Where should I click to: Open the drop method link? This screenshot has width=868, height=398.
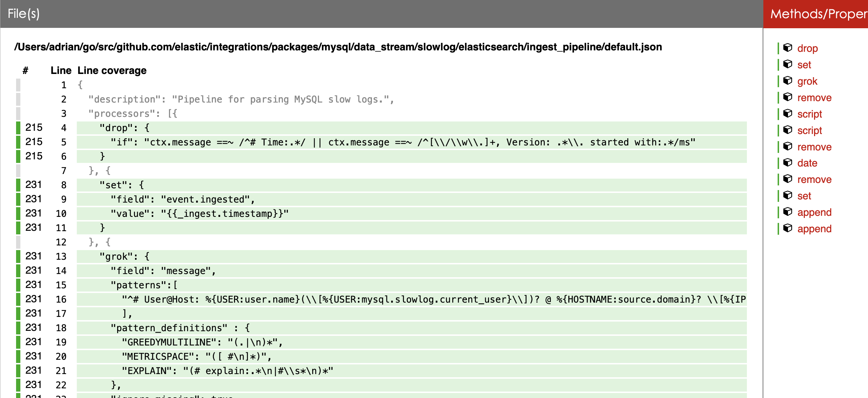tap(807, 48)
